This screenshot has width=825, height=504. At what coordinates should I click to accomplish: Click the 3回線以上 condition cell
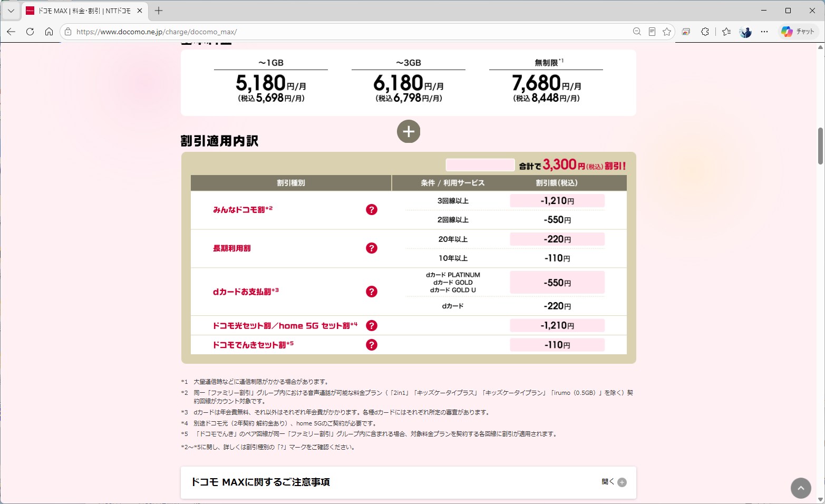coord(453,201)
